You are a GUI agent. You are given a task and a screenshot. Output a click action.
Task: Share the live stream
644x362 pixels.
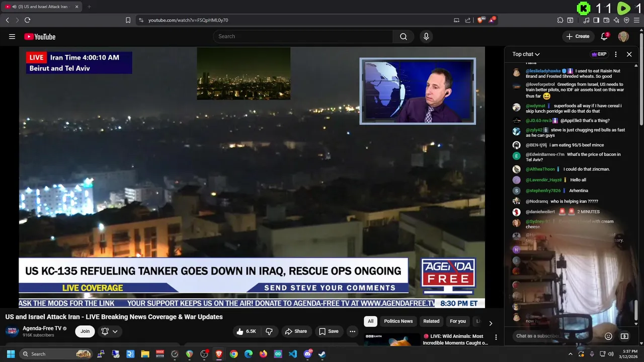coord(296,331)
